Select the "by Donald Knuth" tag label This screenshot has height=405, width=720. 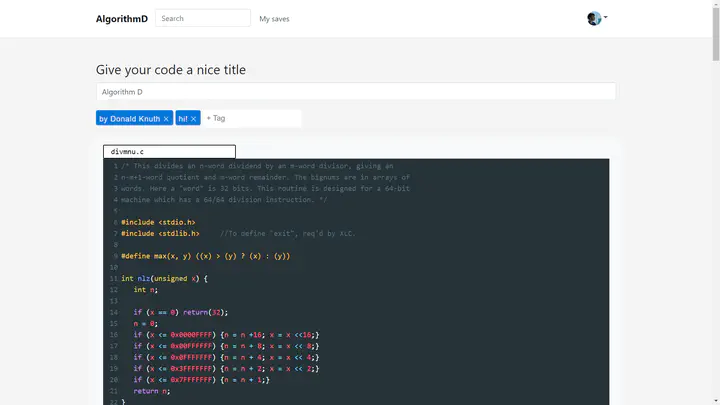click(x=129, y=118)
